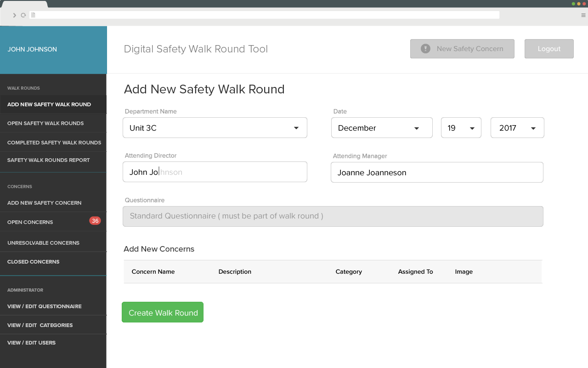Screen dimensions: 588x368
Task: Click the Concerns section label in sidebar
Action: [x=20, y=187]
